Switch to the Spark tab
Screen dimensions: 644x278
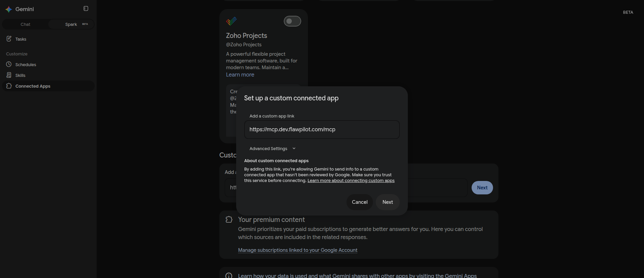click(x=71, y=24)
